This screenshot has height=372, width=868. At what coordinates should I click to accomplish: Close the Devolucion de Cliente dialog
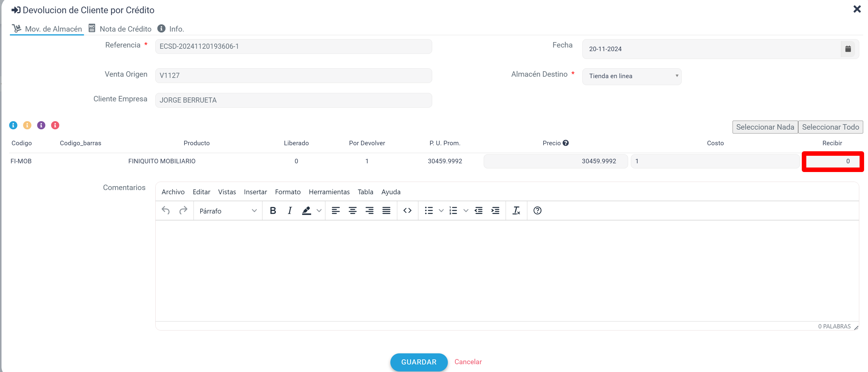pyautogui.click(x=857, y=9)
